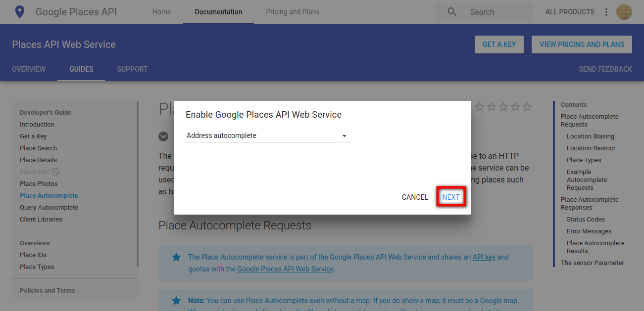
Task: Click the SEND FEEDBACK link
Action: 605,69
